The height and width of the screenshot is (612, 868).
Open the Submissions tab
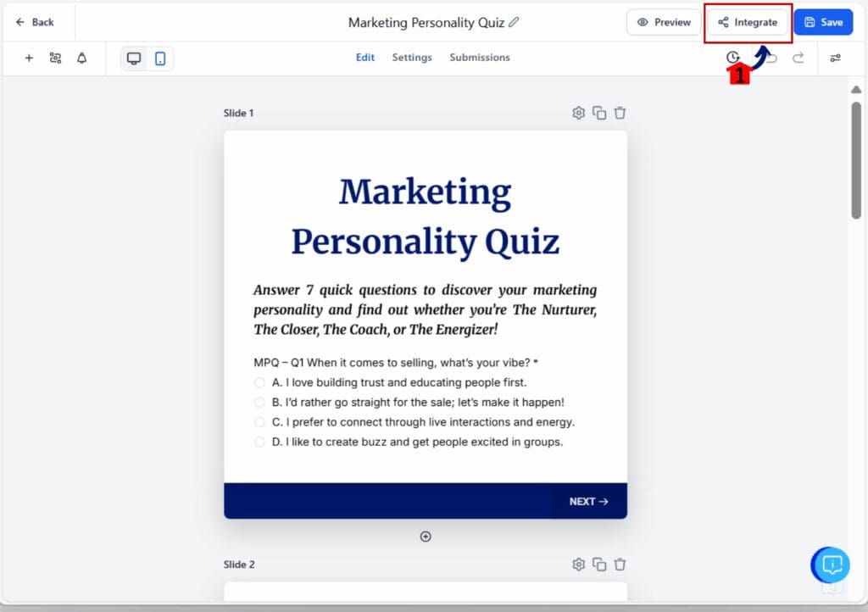(480, 58)
